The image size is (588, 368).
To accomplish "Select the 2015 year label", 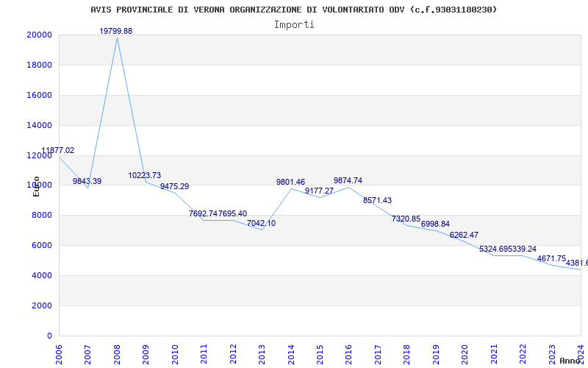I will (320, 354).
